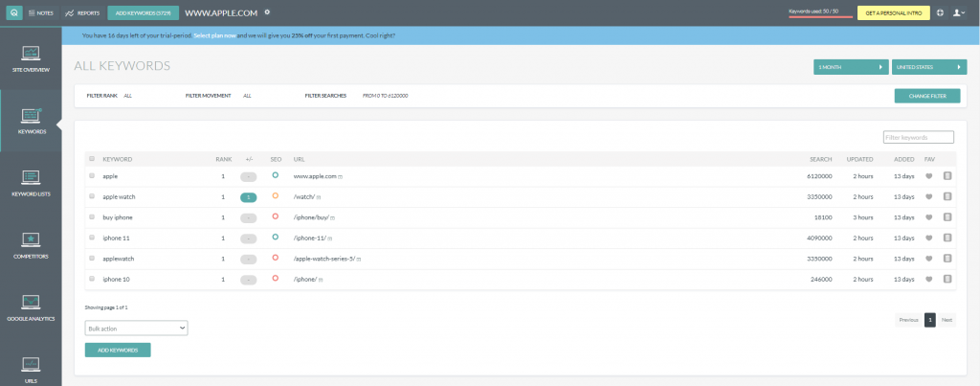980x386 pixels.
Task: Focus the Filter keywords input field
Action: [918, 137]
